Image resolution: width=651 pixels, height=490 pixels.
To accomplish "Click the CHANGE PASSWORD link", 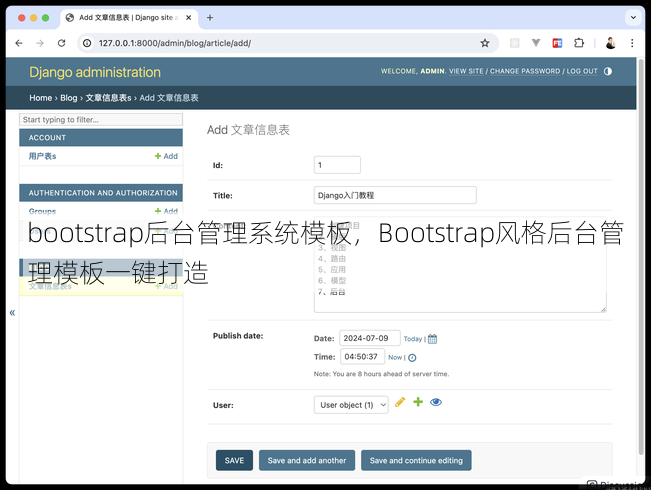I will pos(525,71).
